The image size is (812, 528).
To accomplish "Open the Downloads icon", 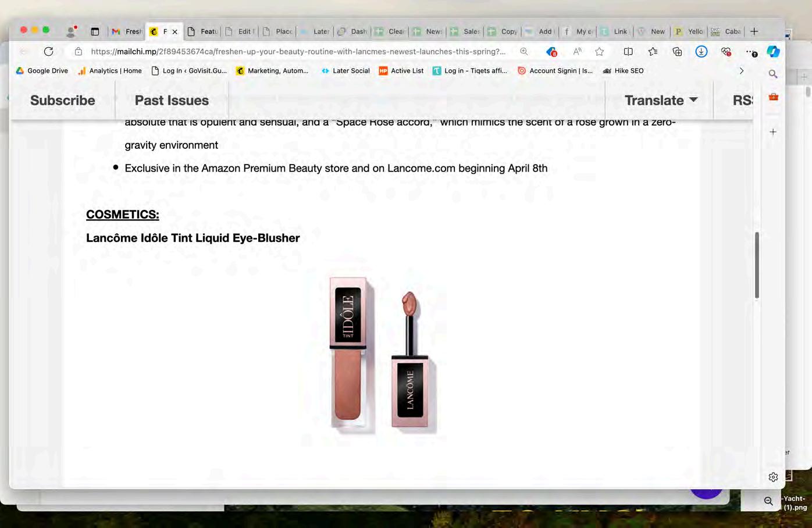I will click(x=701, y=52).
